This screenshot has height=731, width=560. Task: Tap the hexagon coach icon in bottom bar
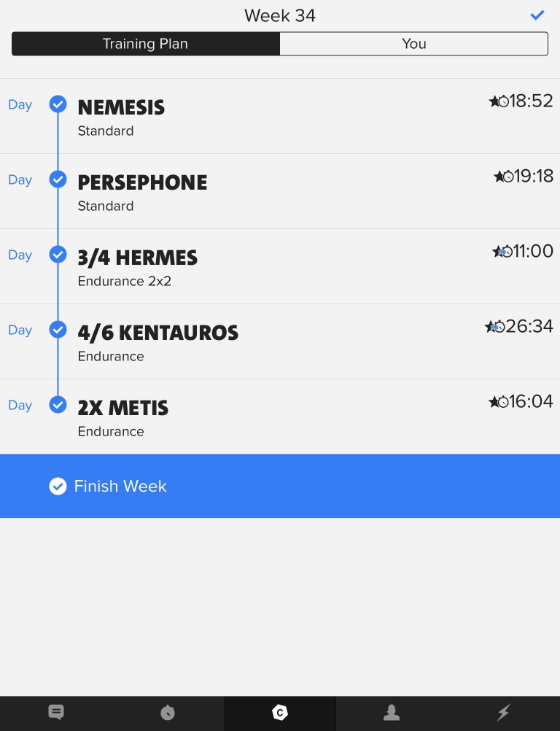[x=280, y=713]
